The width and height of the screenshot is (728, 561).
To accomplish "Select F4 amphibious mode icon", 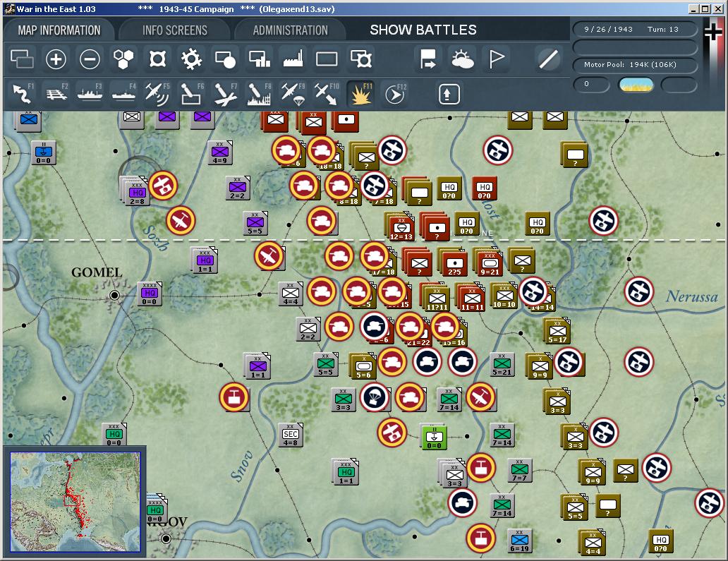I will tap(123, 93).
